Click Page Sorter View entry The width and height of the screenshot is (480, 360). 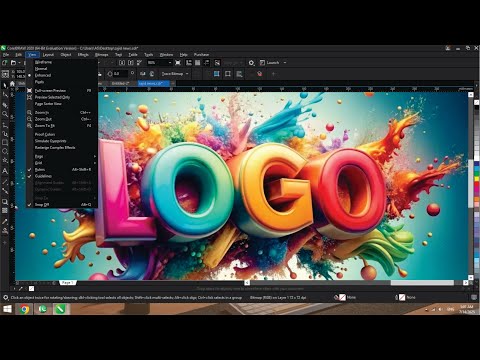(x=61, y=104)
